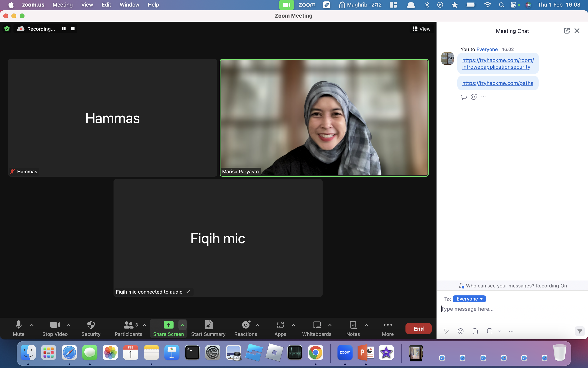Open the Participants panel

(129, 328)
